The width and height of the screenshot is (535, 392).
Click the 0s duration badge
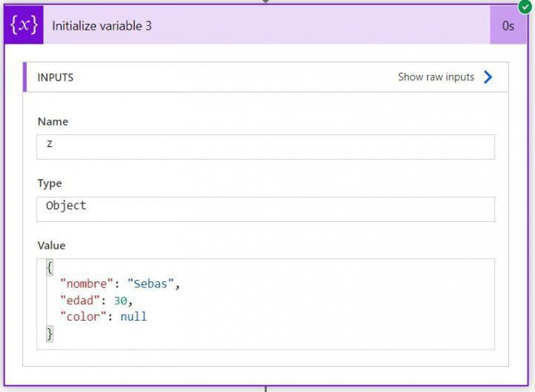(x=508, y=25)
